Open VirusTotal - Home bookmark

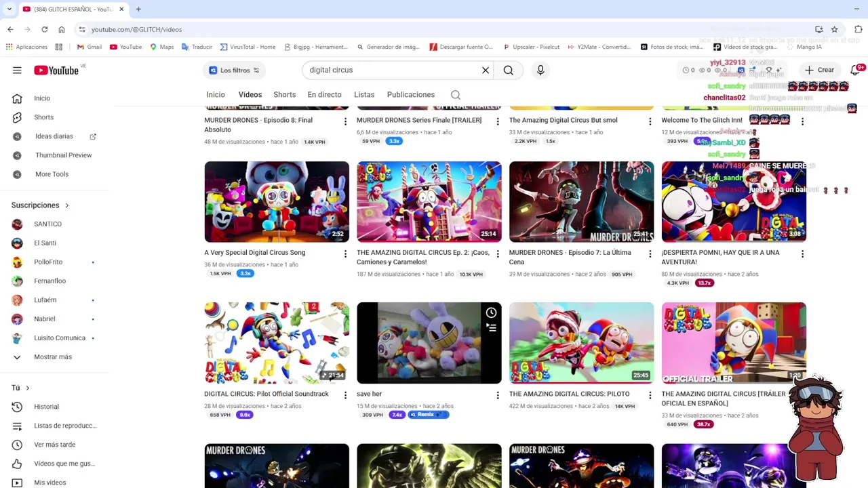248,47
